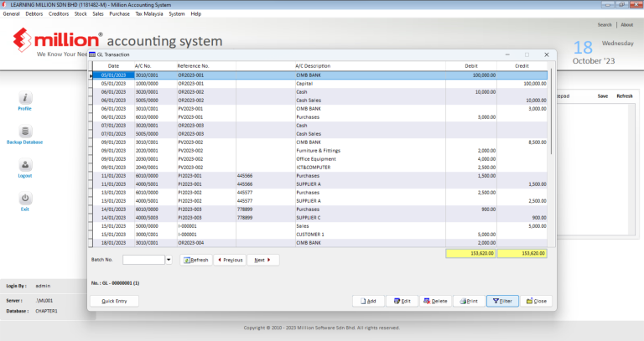Viewport: 644px width, 341px height.
Task: Edit the selected transaction
Action: (402, 301)
